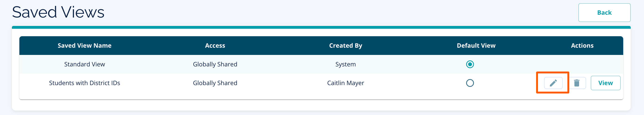Click empty Actions cell in Standard View row
Image resolution: width=644 pixels, height=115 pixels.
[x=582, y=64]
